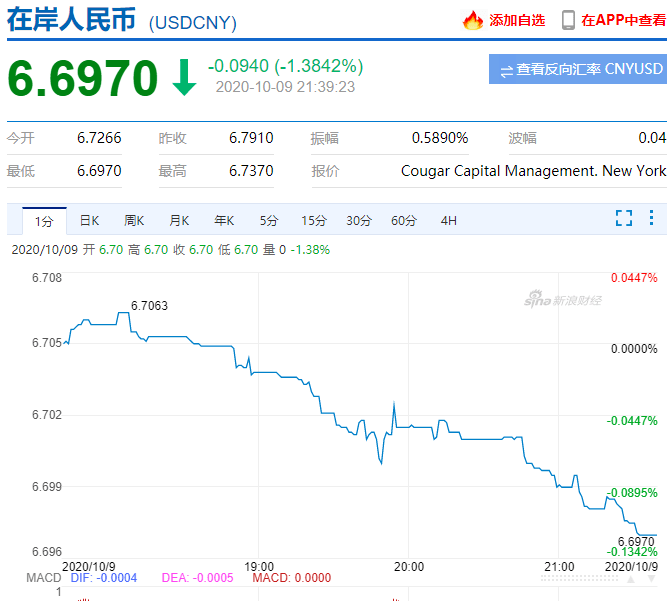667x601 pixels.
Task: Select the 年K chart tab
Action: [224, 221]
